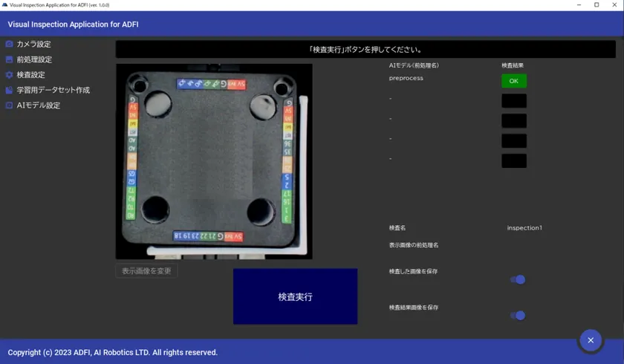Screen dimensions: 624x364
Task: Open the カメラ設定 menu item
Action: (x=33, y=44)
